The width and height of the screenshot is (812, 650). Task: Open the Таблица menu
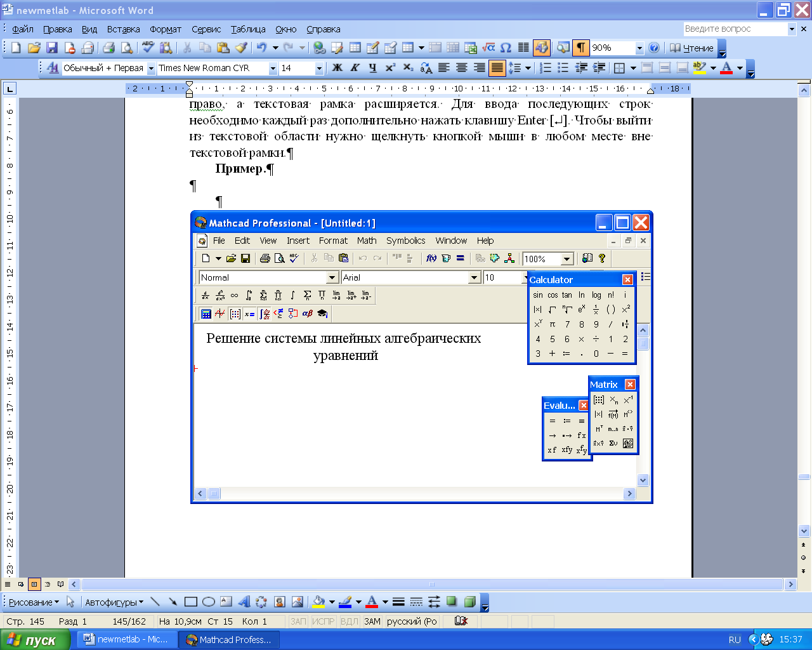pyautogui.click(x=248, y=29)
